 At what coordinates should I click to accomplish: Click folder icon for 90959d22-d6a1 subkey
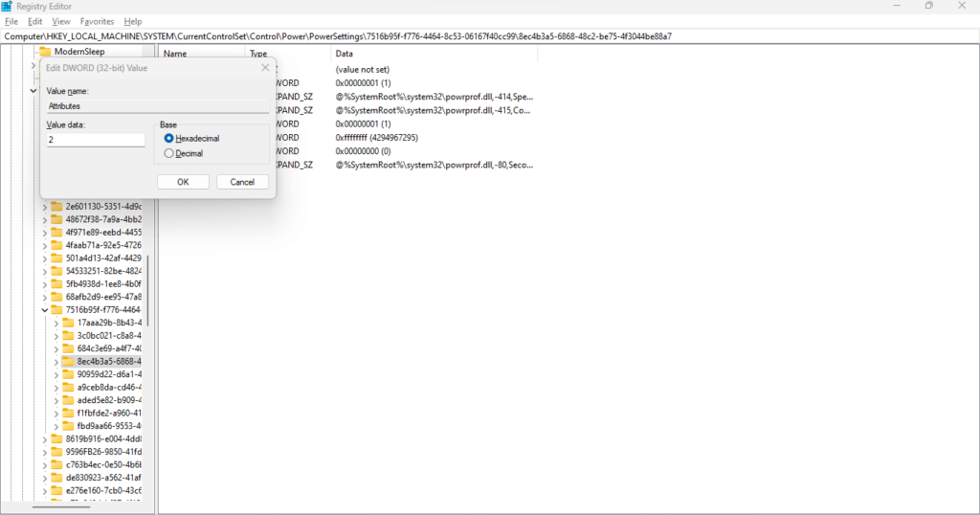(68, 374)
